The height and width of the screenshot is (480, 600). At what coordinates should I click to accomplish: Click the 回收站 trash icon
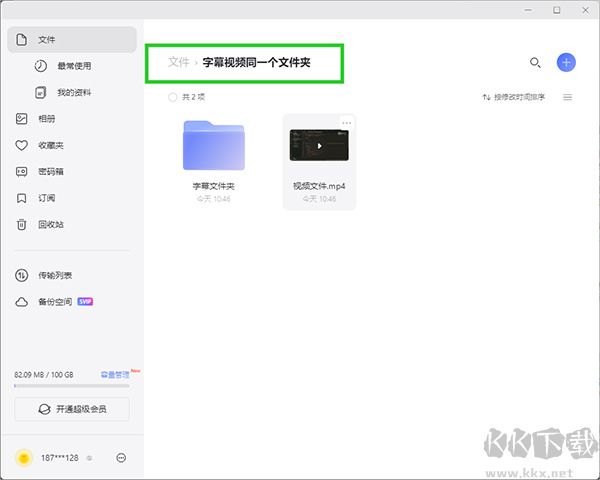(21, 224)
